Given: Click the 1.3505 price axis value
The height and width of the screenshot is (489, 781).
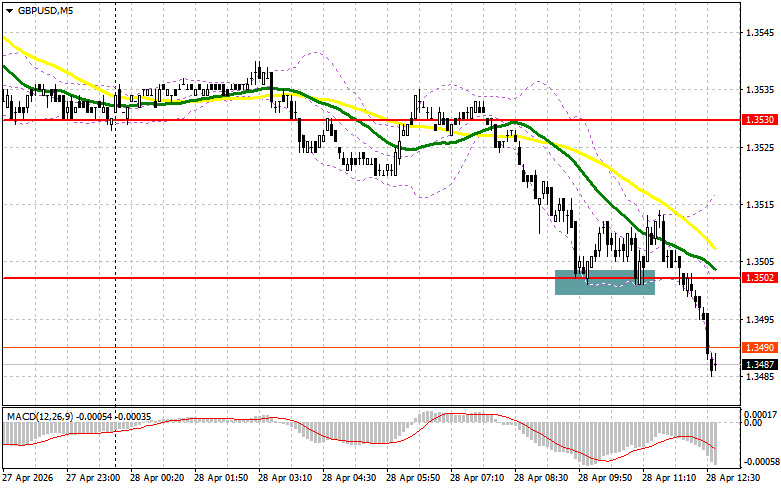Looking at the screenshot, I should tap(760, 262).
